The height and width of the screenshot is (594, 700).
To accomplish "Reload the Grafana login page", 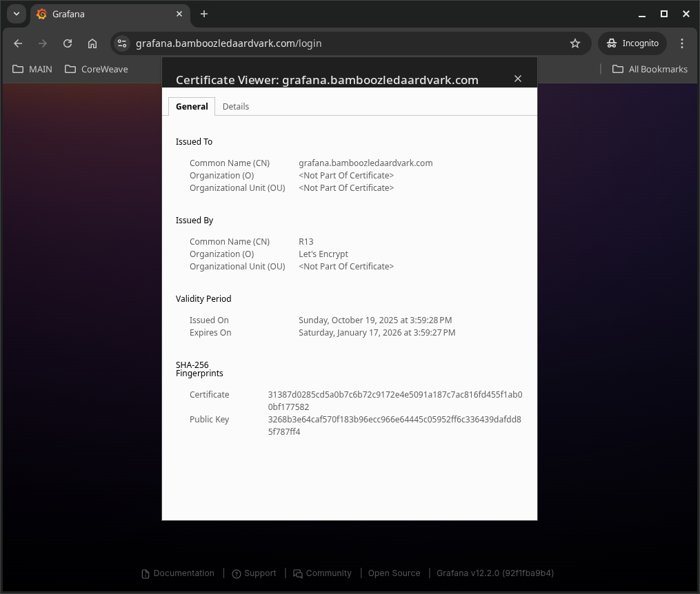I will (68, 43).
